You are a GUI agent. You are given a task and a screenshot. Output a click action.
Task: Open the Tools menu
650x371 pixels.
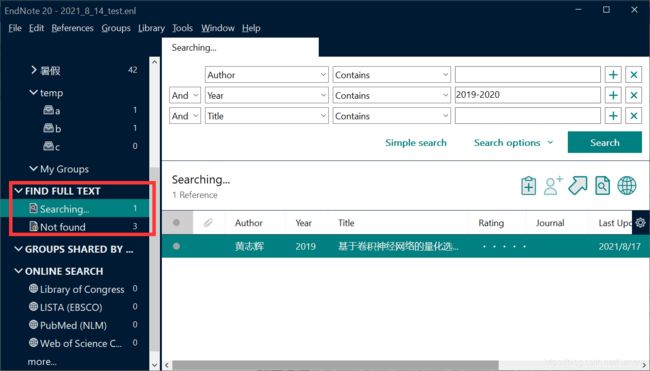click(182, 28)
